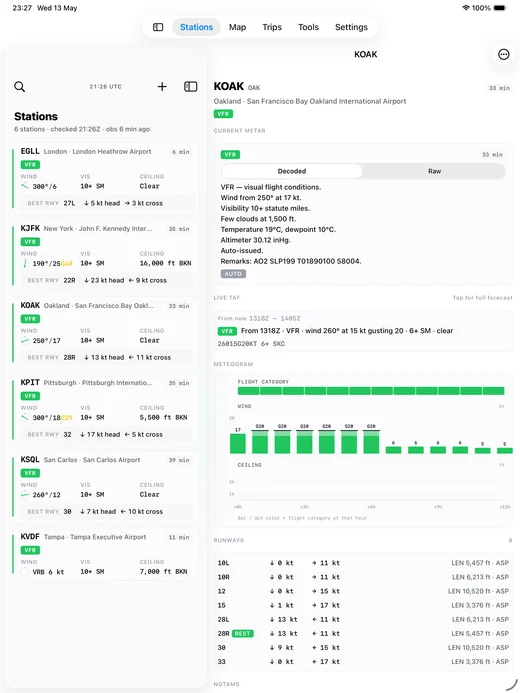Viewport: 520px width, 693px height.
Task: Click the panel layout icon beside plus
Action: pyautogui.click(x=190, y=87)
